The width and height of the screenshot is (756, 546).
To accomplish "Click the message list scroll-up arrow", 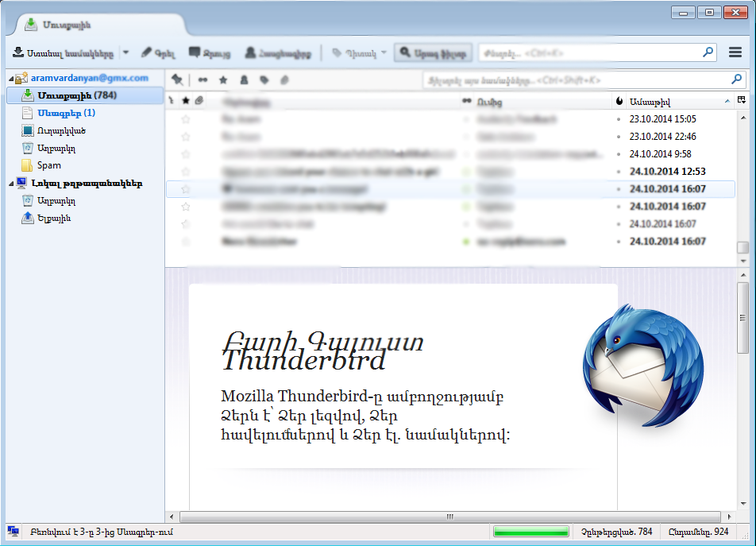I will tap(743, 118).
